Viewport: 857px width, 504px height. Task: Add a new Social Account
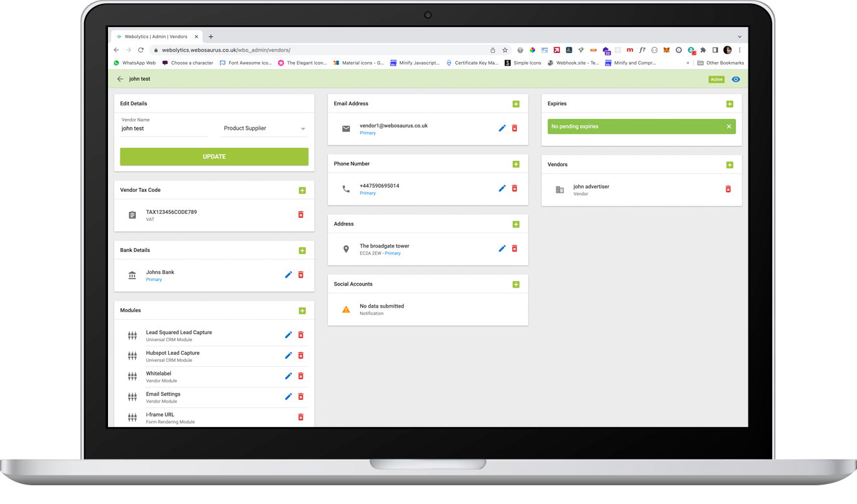[515, 284]
